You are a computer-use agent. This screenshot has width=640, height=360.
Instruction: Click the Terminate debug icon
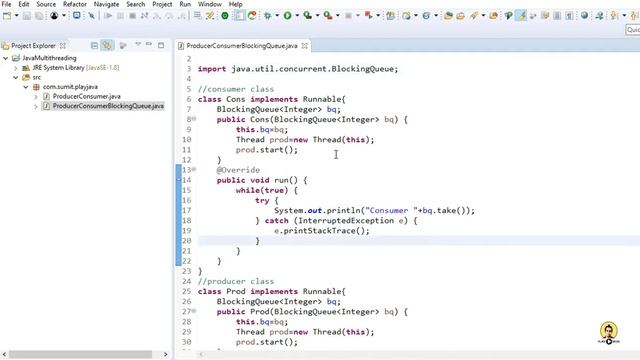[x=132, y=16]
